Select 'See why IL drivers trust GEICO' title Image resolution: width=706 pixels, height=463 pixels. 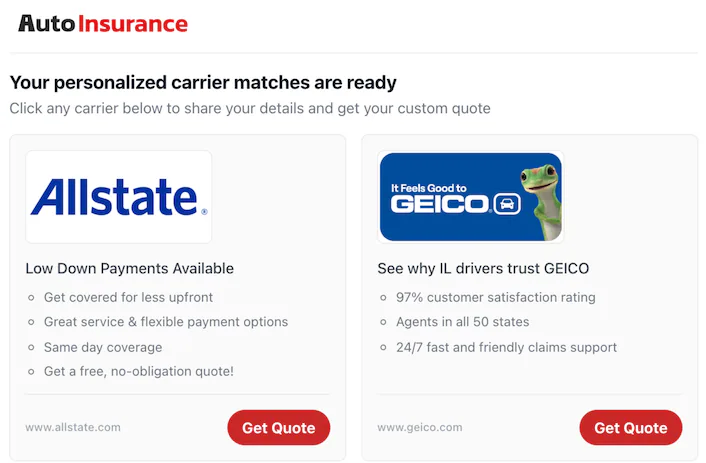tap(483, 268)
